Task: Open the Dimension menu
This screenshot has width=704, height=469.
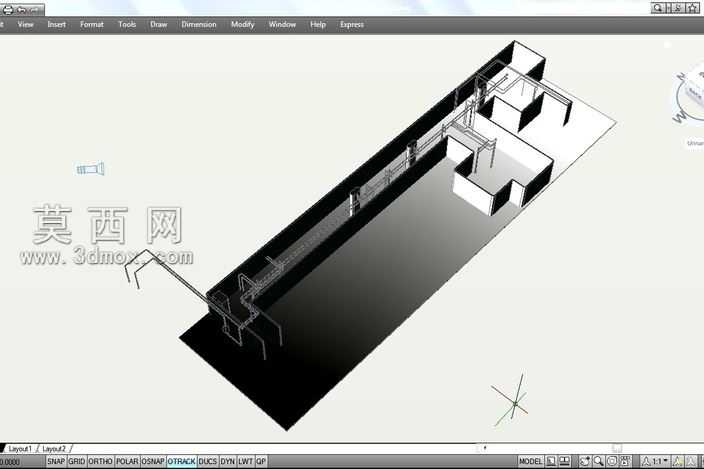Action: [199, 25]
